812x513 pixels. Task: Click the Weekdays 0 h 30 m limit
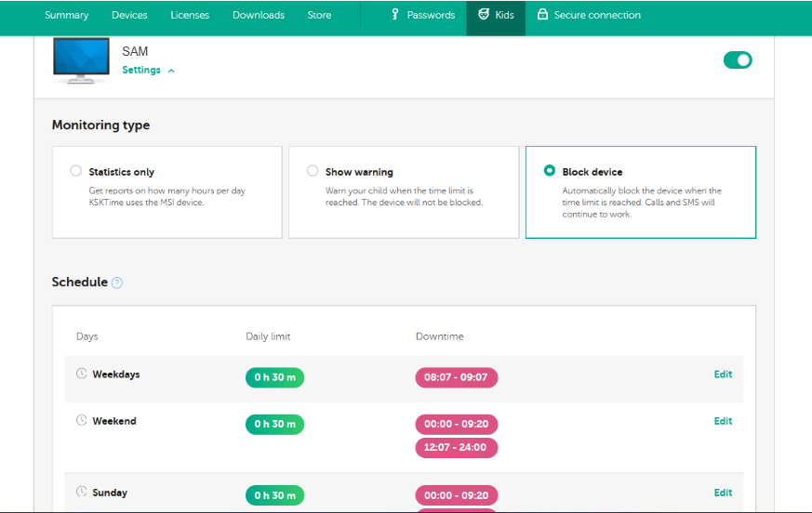point(275,377)
